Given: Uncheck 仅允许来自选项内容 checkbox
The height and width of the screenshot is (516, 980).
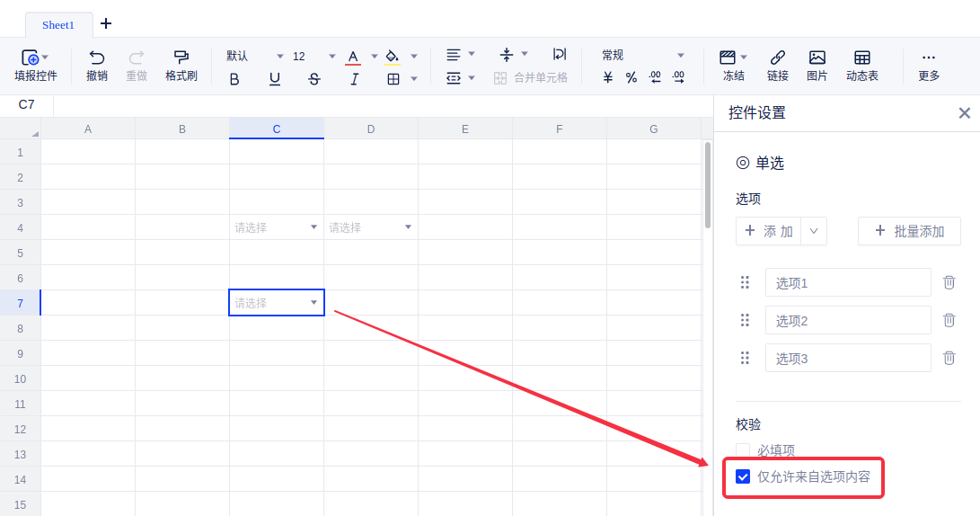Looking at the screenshot, I should coord(743,476).
